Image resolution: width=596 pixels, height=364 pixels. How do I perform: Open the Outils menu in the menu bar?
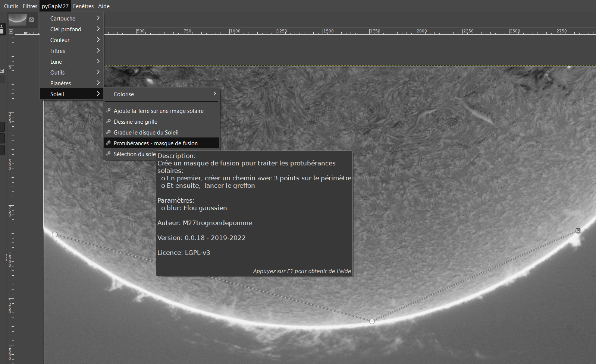[x=11, y=6]
